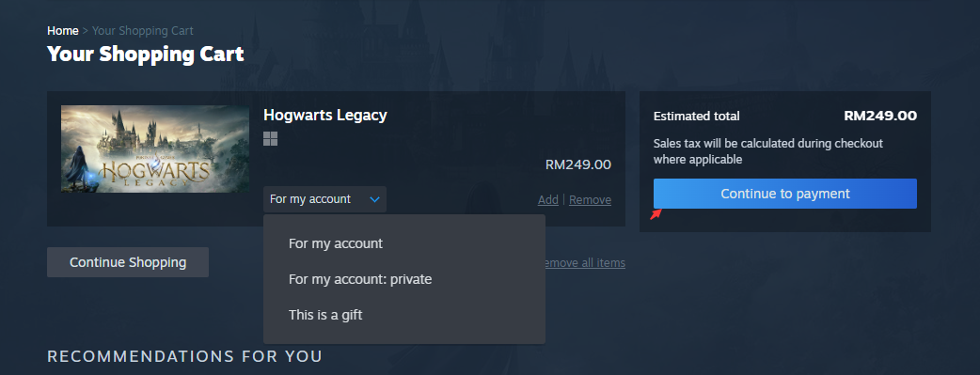
Task: Click the Continue Shopping button
Action: (128, 262)
